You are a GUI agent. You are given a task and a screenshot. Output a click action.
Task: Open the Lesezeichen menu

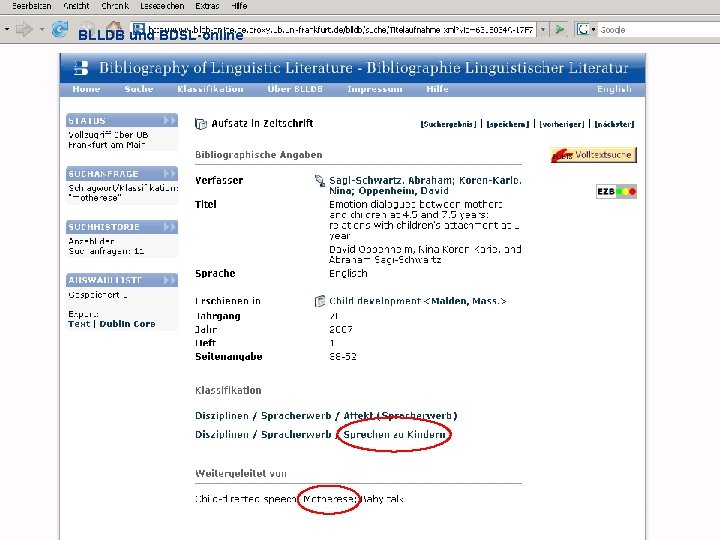[x=162, y=6]
